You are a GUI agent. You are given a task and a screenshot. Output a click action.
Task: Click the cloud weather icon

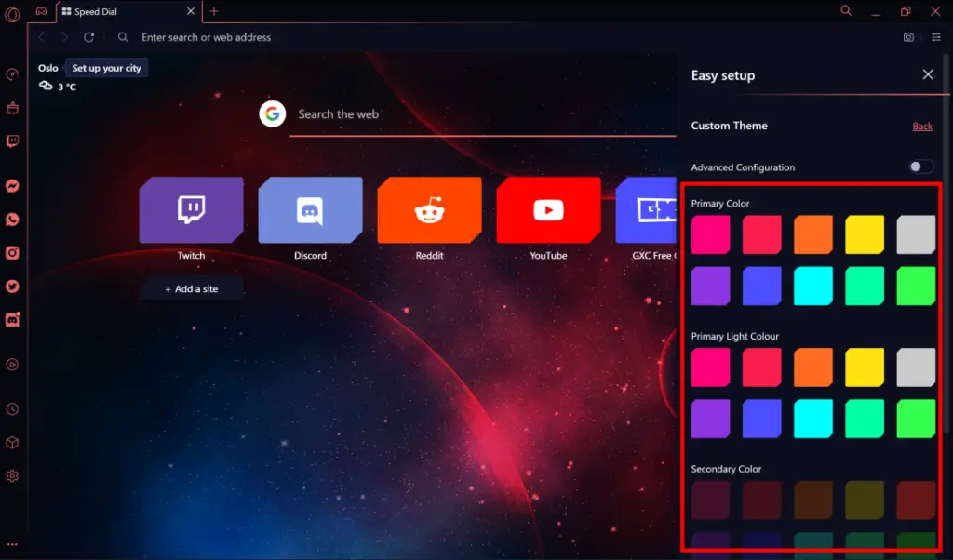[x=46, y=86]
